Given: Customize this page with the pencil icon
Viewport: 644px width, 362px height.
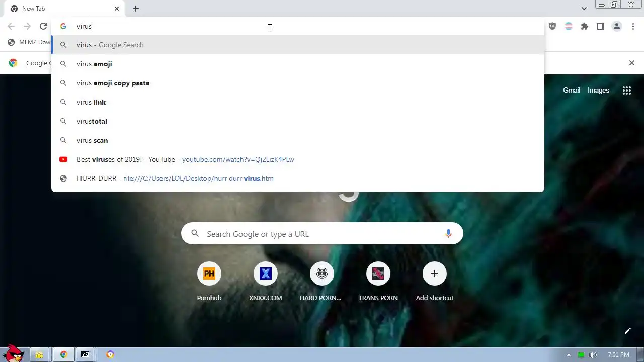Looking at the screenshot, I should [627, 331].
